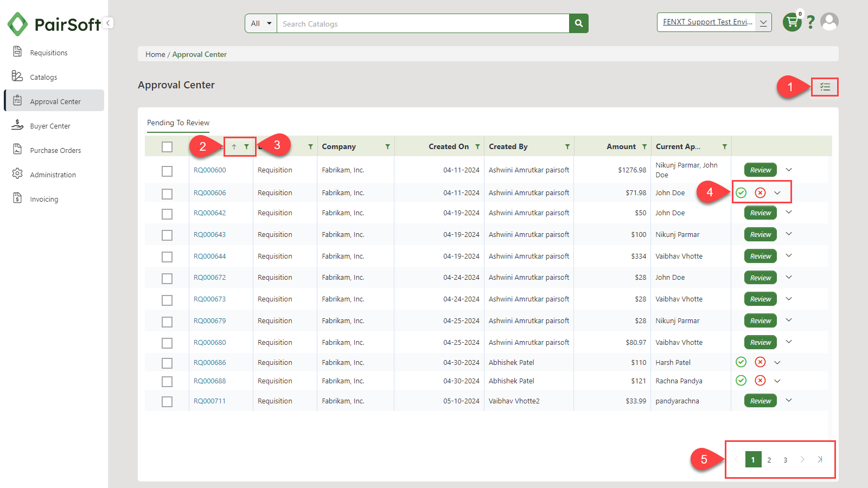Filter the Current Approver column

(725, 146)
